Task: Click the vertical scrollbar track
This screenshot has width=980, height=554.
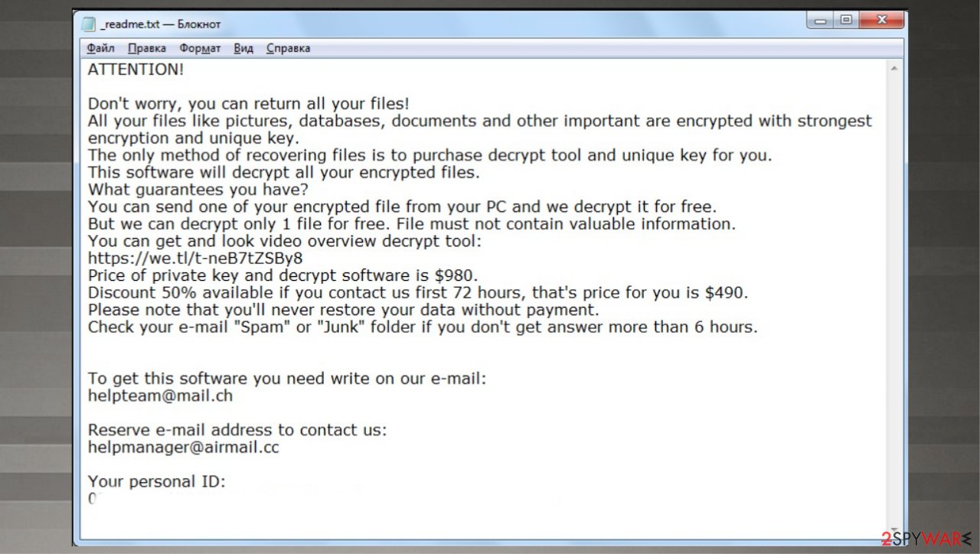Action: pyautogui.click(x=893, y=297)
